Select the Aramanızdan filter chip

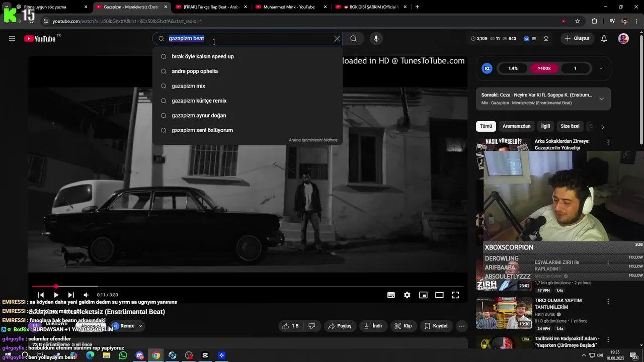click(516, 126)
